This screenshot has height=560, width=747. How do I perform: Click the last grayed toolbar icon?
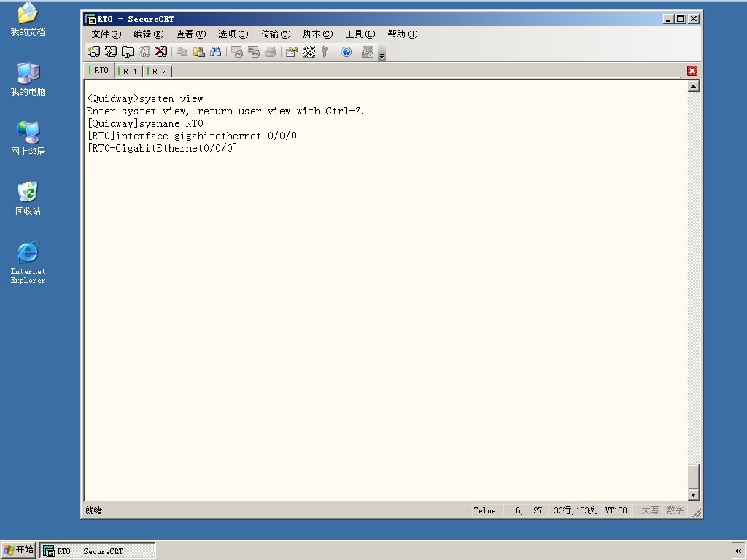[x=368, y=52]
